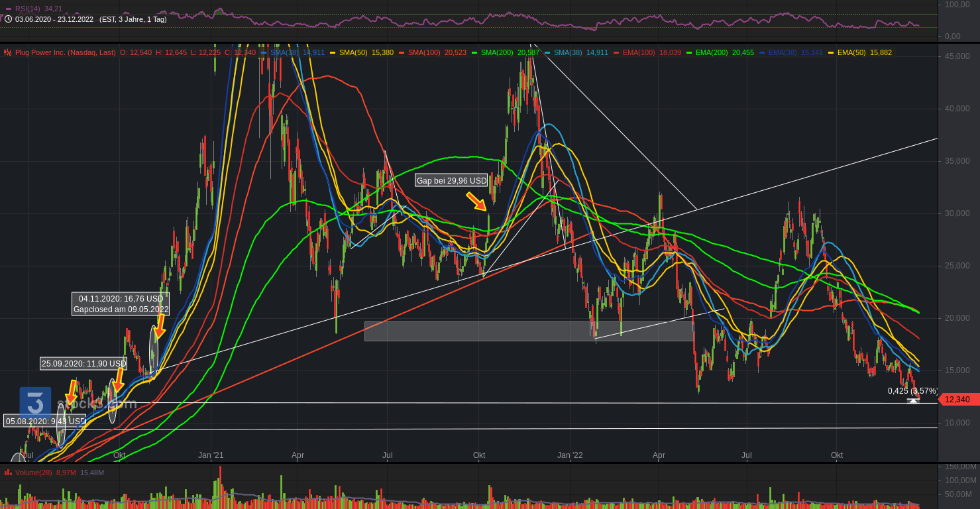Select the annotation "05.08.2020: 9,43 USD"

pos(45,421)
